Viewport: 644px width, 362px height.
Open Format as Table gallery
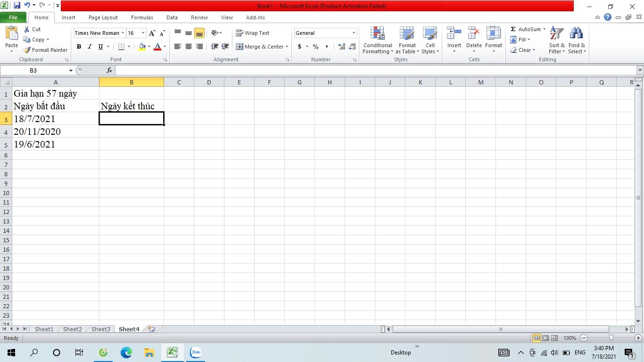tap(407, 41)
